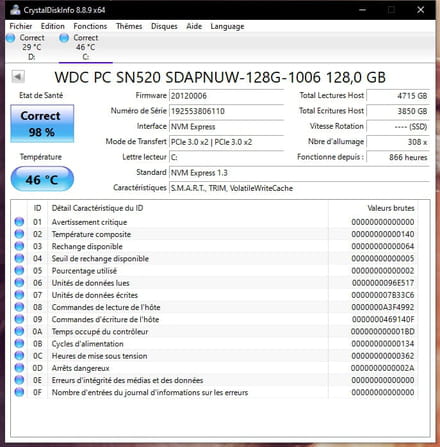Click status orb for Température composite

[x=19, y=234]
